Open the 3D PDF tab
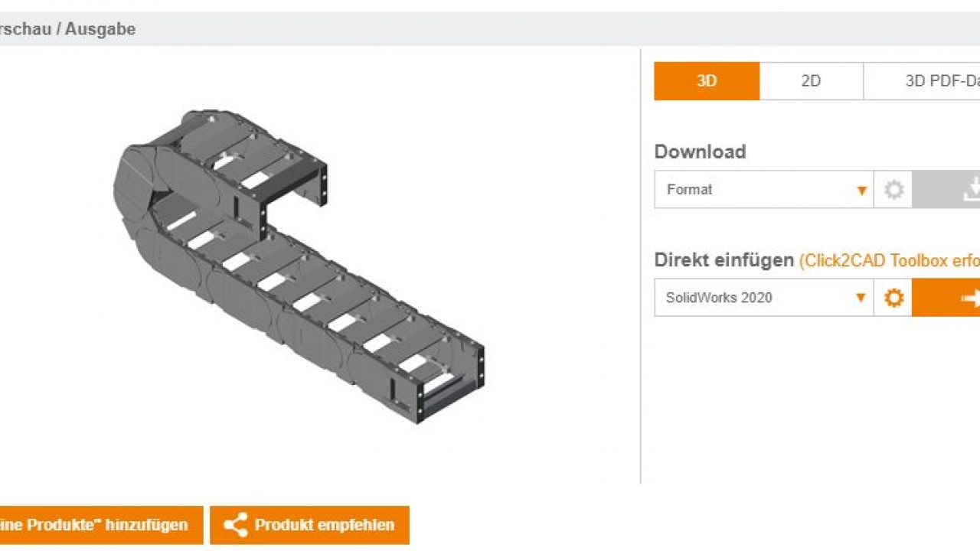 click(x=926, y=81)
